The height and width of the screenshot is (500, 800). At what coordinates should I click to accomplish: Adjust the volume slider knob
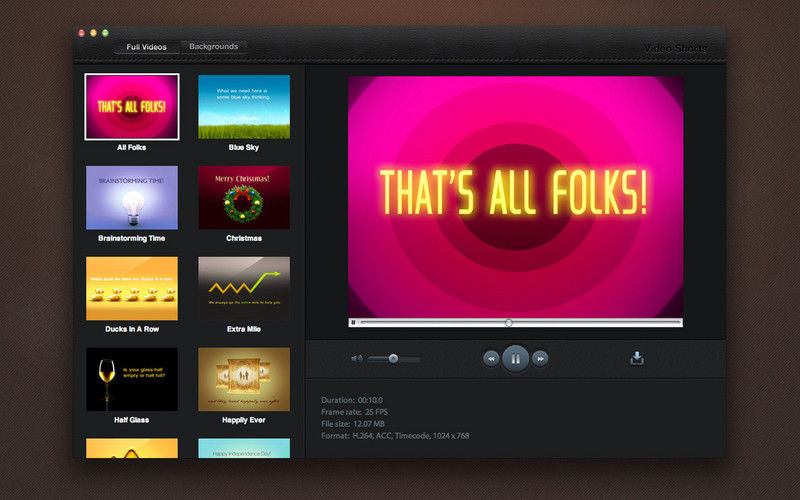(393, 359)
